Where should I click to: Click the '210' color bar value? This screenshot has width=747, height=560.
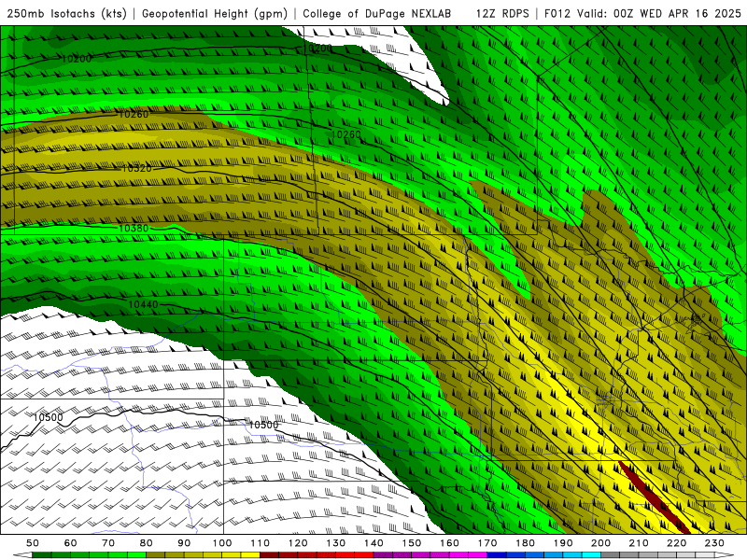pos(639,543)
